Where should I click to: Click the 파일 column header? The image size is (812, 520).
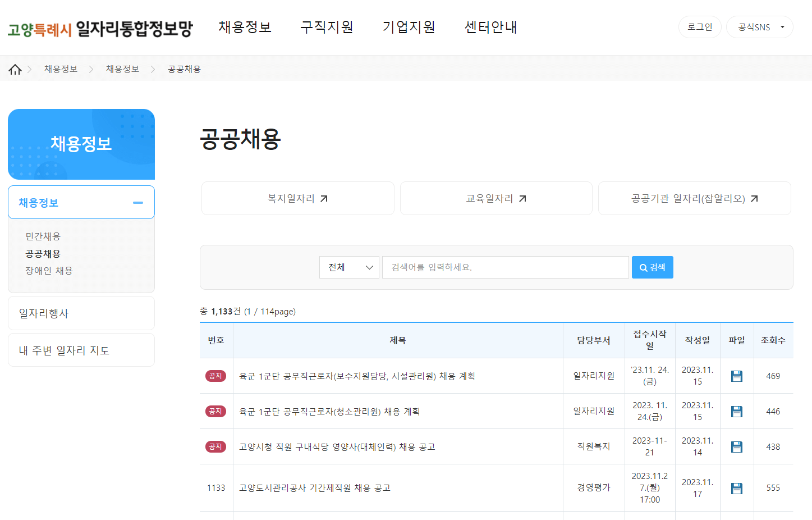[737, 340]
